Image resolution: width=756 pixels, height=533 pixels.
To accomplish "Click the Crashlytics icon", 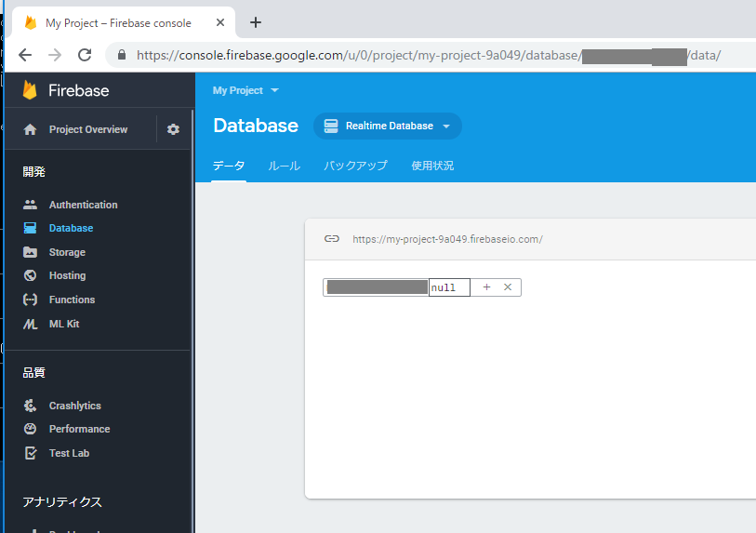I will click(x=30, y=406).
